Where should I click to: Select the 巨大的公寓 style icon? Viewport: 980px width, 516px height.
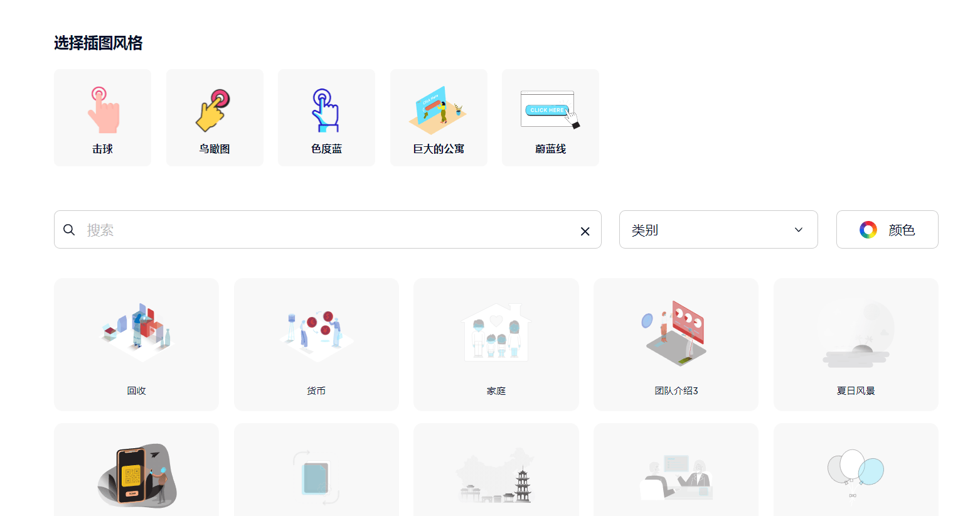(x=438, y=117)
